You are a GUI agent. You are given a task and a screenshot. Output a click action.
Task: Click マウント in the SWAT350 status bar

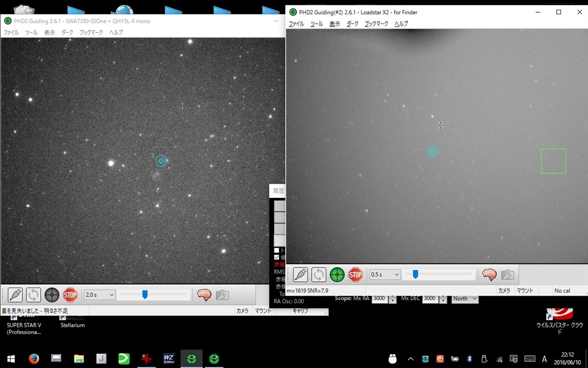click(x=263, y=311)
